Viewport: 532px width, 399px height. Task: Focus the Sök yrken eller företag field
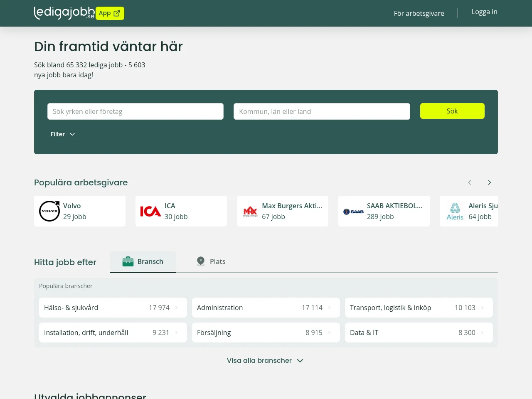pyautogui.click(x=135, y=111)
